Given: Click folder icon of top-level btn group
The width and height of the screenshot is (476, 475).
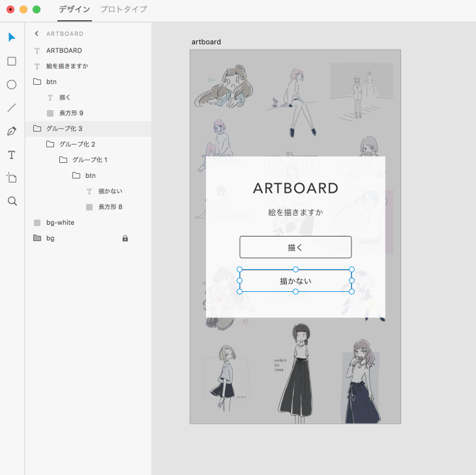Looking at the screenshot, I should [x=37, y=81].
